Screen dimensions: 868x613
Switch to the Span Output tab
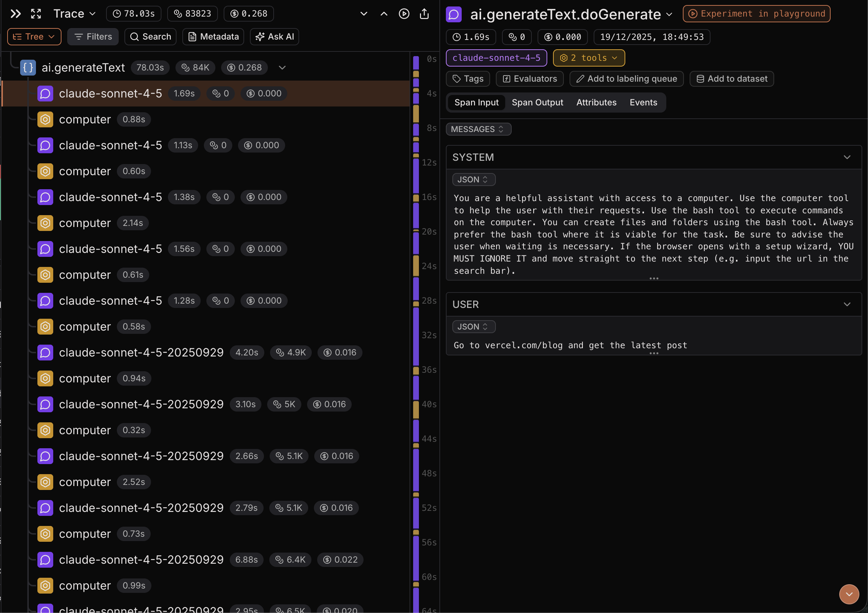click(537, 103)
